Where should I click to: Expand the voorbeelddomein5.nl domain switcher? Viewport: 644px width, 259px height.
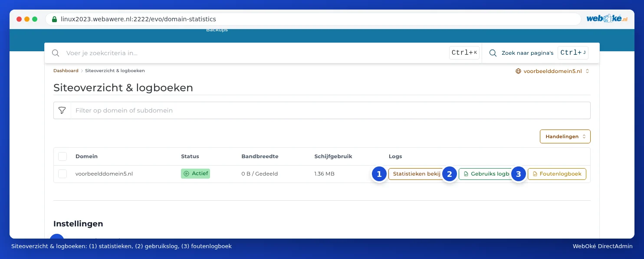552,71
